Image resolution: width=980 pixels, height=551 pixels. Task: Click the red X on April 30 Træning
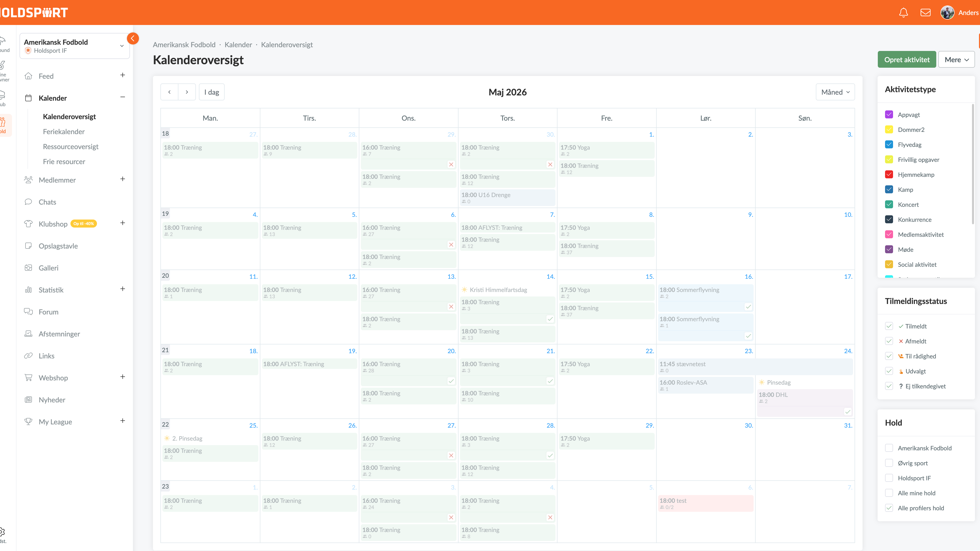click(550, 164)
